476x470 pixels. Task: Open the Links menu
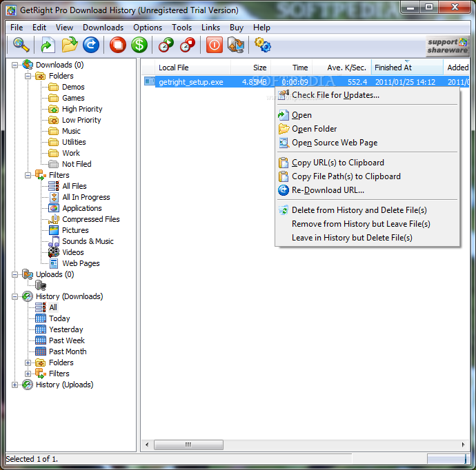click(x=210, y=28)
